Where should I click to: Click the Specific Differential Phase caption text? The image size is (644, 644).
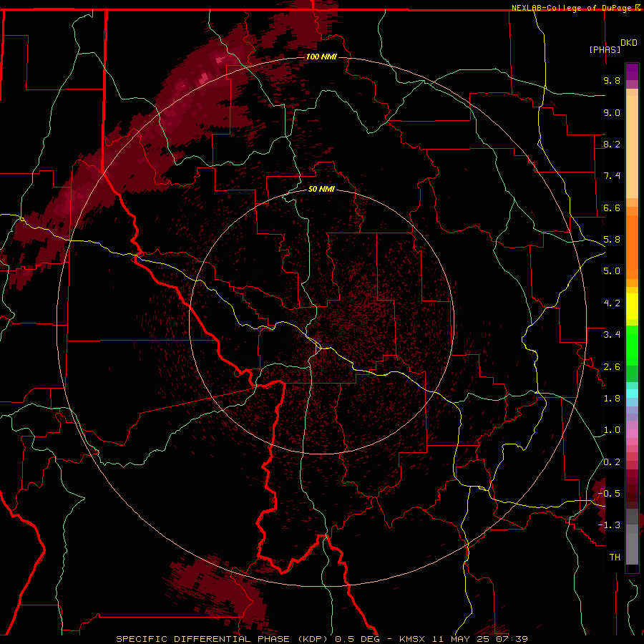(x=322, y=639)
